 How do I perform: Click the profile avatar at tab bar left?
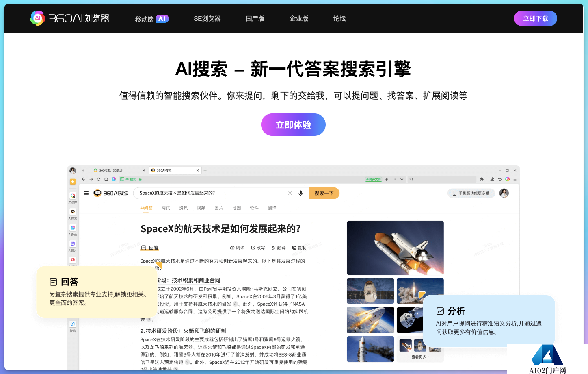pyautogui.click(x=73, y=170)
